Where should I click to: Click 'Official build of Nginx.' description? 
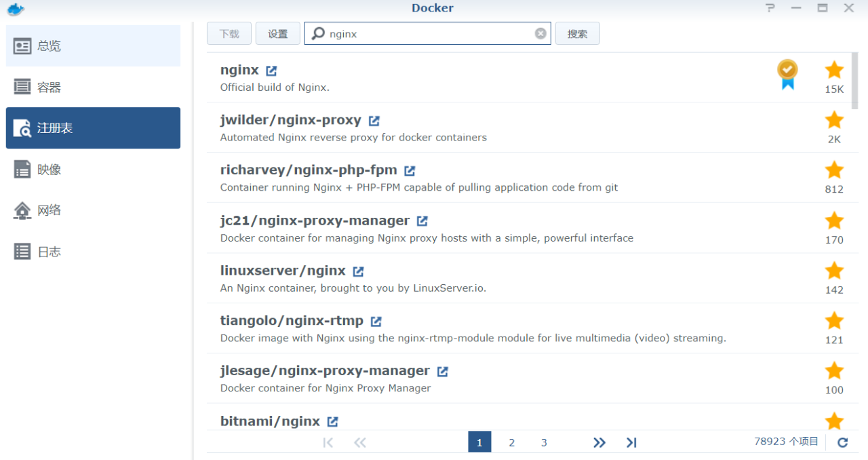(x=275, y=88)
